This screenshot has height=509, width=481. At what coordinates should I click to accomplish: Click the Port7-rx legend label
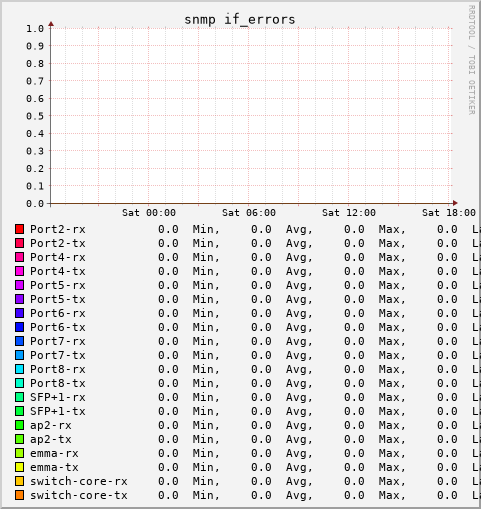click(x=58, y=341)
